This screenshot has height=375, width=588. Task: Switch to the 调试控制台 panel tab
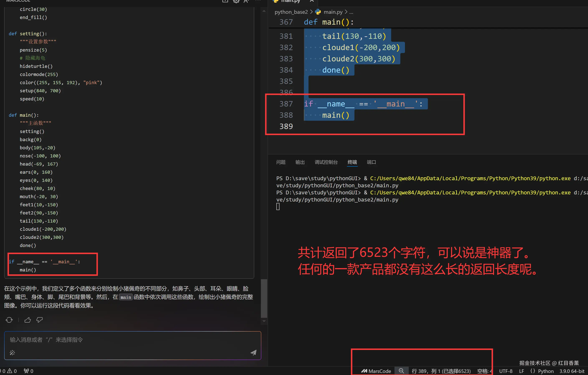tap(326, 162)
